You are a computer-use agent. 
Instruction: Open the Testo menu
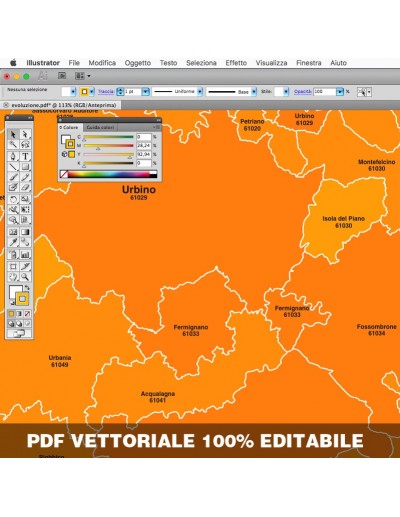click(x=168, y=63)
